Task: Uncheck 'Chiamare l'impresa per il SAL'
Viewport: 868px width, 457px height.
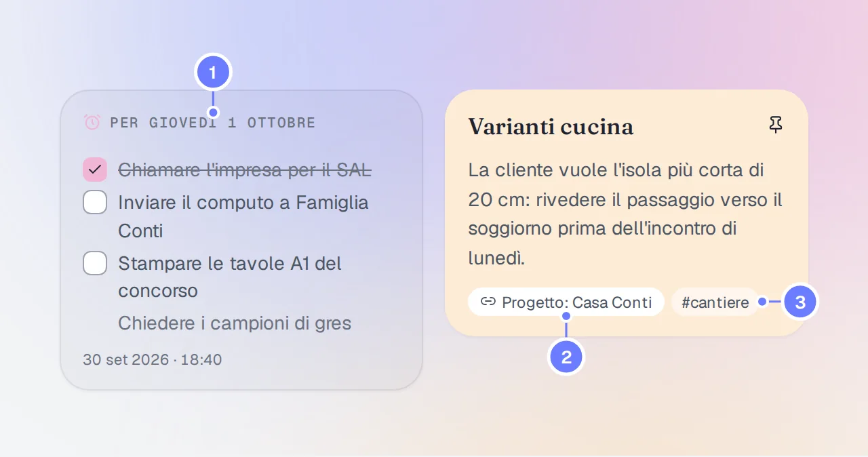Action: [x=95, y=170]
